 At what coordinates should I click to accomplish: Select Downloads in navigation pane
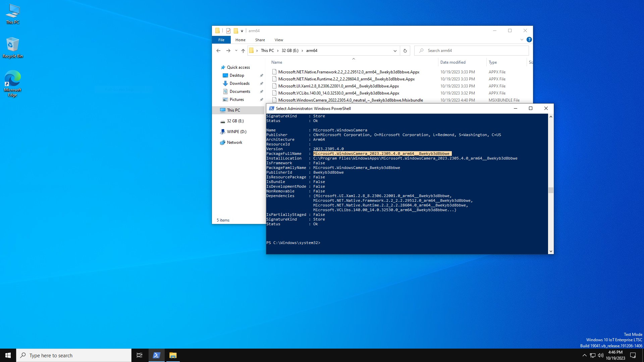coord(239,83)
